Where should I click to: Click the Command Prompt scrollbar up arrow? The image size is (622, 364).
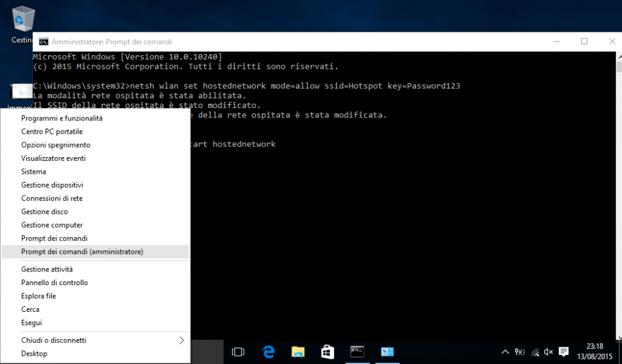coord(618,57)
